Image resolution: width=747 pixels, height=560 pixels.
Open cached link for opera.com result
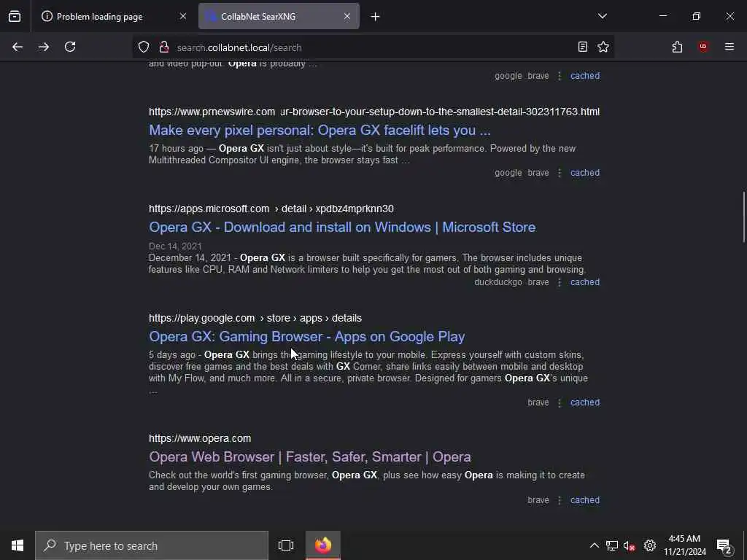[585, 500]
